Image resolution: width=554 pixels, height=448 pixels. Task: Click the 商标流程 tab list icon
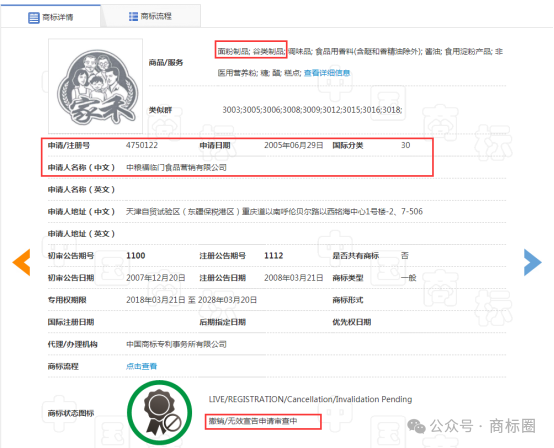[133, 16]
